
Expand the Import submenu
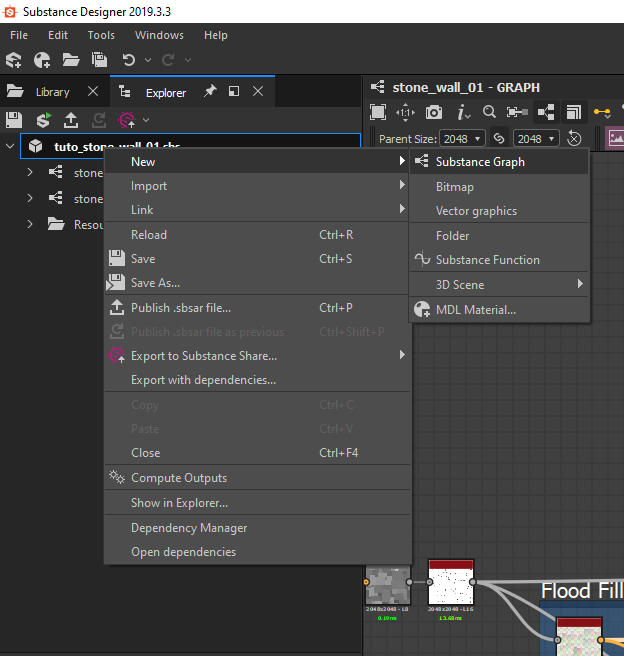[257, 186]
